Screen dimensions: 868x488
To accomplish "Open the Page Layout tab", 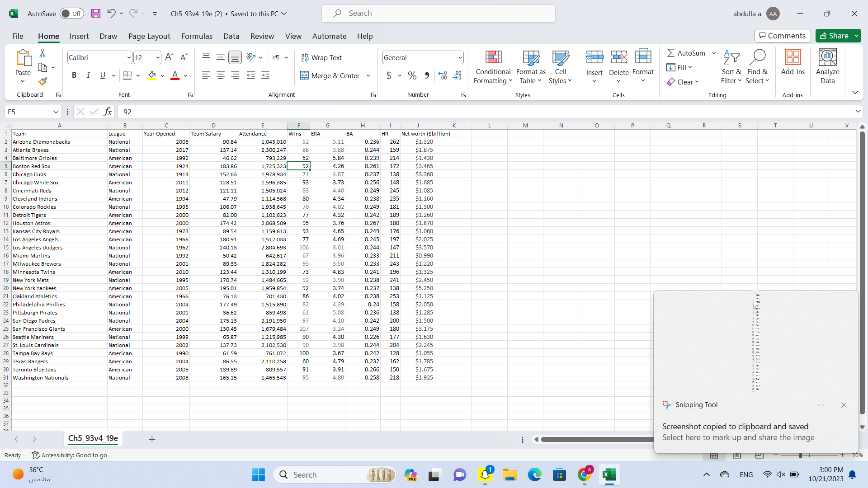I will coord(149,36).
